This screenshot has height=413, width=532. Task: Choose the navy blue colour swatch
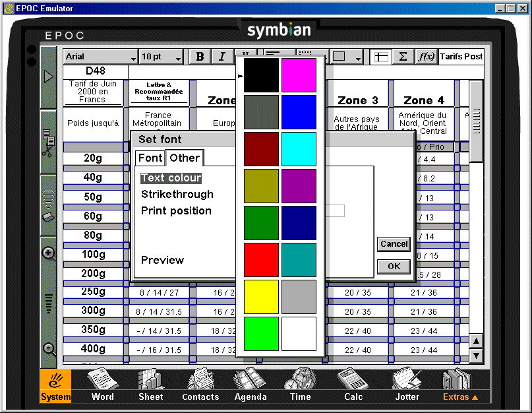click(299, 223)
